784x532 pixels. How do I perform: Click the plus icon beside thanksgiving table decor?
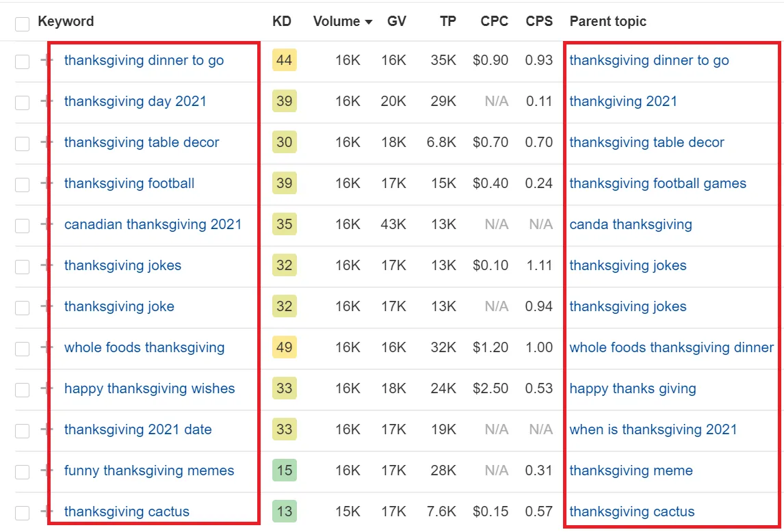45,142
